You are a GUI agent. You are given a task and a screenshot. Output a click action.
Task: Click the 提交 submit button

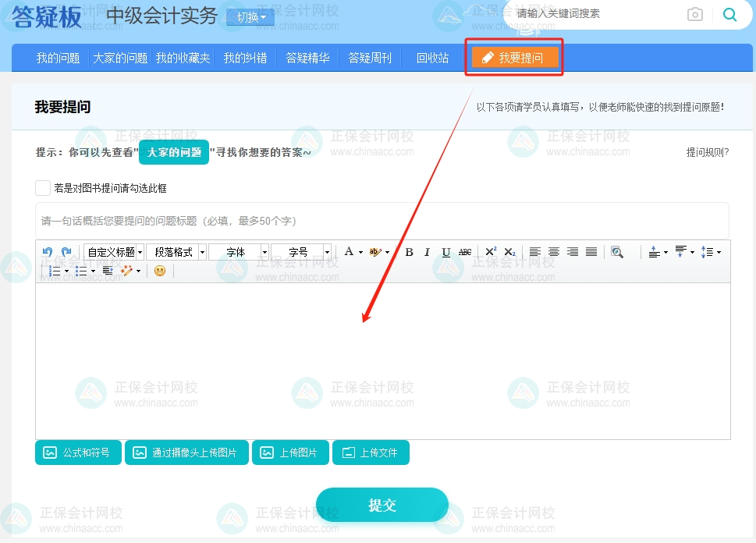coord(382,504)
